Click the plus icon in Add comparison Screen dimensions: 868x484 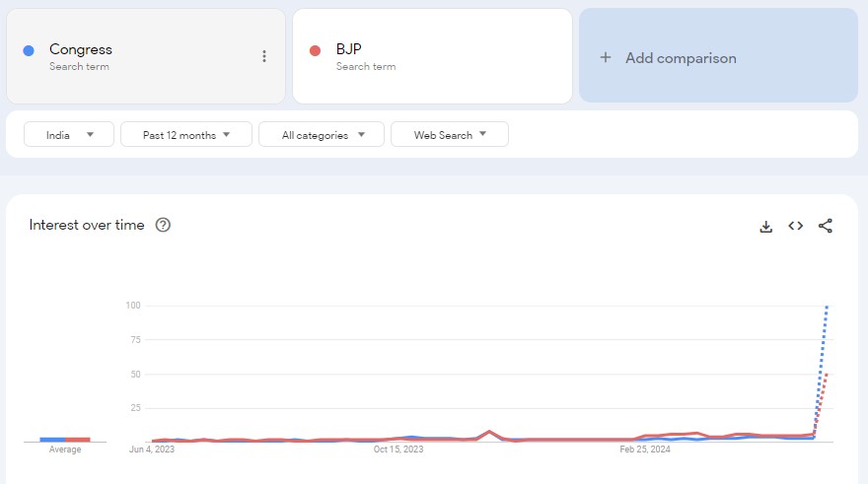coord(606,58)
